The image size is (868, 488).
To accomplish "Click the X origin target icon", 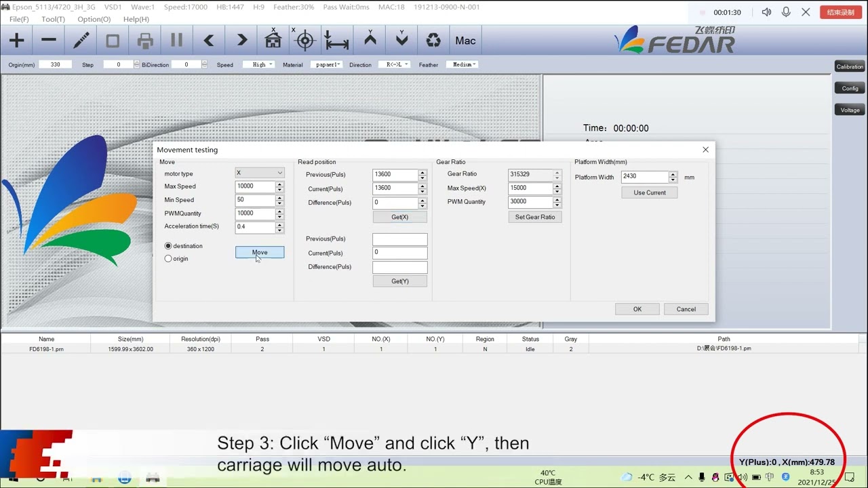I will click(305, 41).
